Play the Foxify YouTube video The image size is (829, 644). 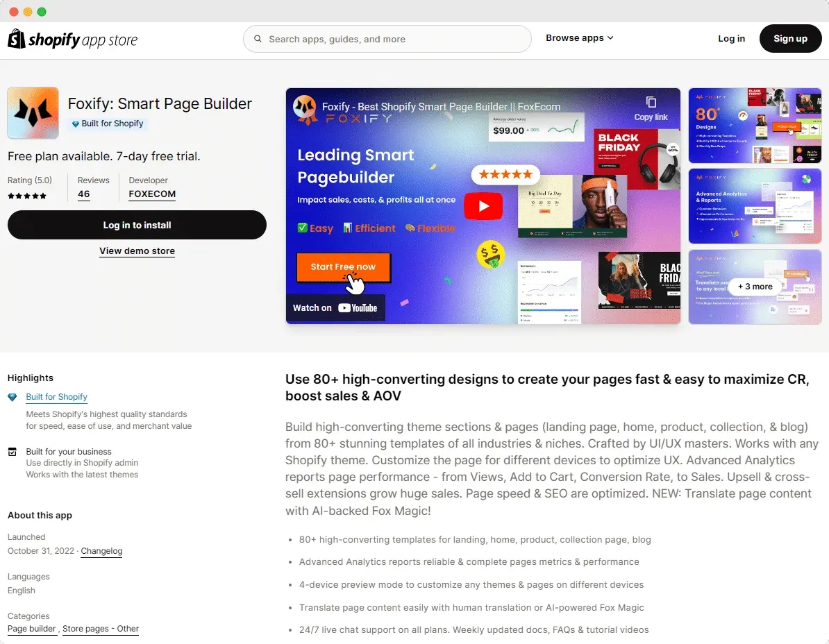tap(483, 206)
